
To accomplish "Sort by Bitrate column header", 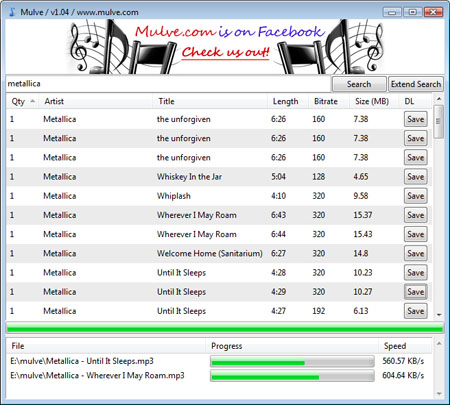I will (x=329, y=101).
